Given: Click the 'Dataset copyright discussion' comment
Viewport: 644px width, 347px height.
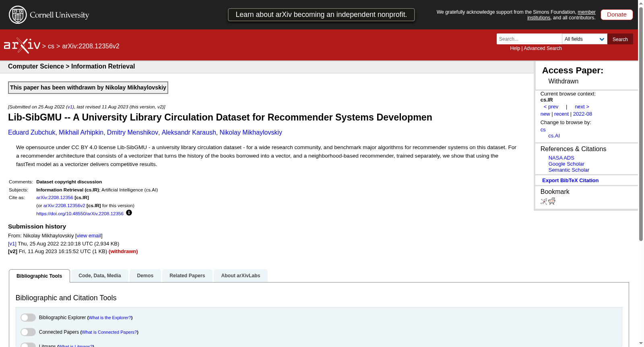Looking at the screenshot, I should [69, 182].
